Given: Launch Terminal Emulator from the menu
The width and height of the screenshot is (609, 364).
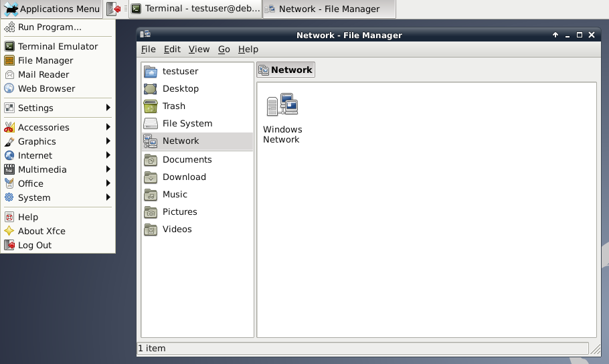Looking at the screenshot, I should tap(58, 46).
